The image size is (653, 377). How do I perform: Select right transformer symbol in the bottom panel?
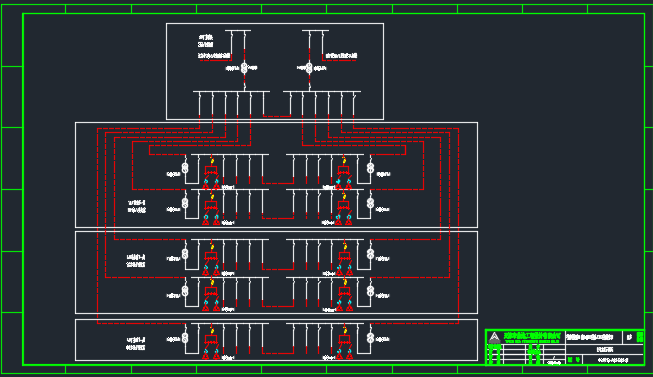pos(370,338)
